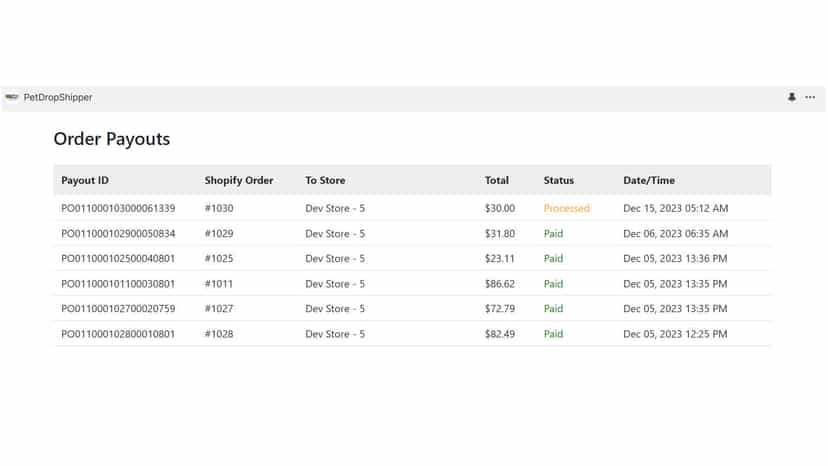Open Shopify order #1027
The height and width of the screenshot is (466, 828).
219,309
